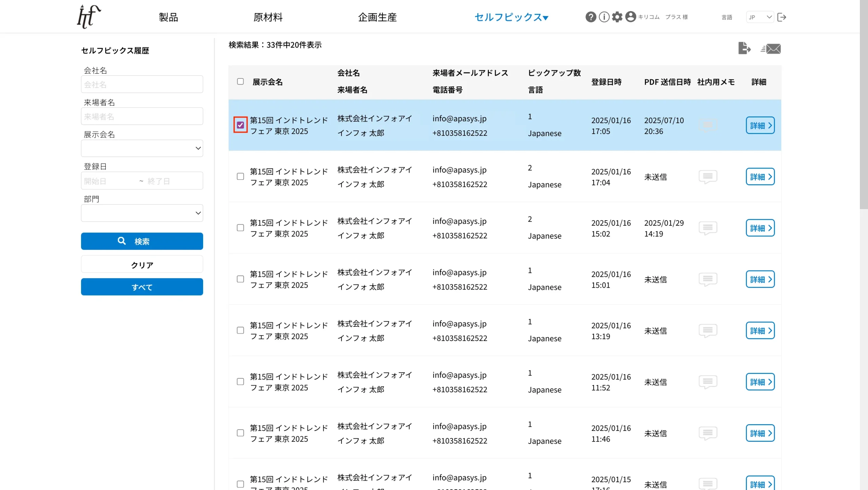Click the htf logo
This screenshot has height=490, width=868.
point(89,16)
